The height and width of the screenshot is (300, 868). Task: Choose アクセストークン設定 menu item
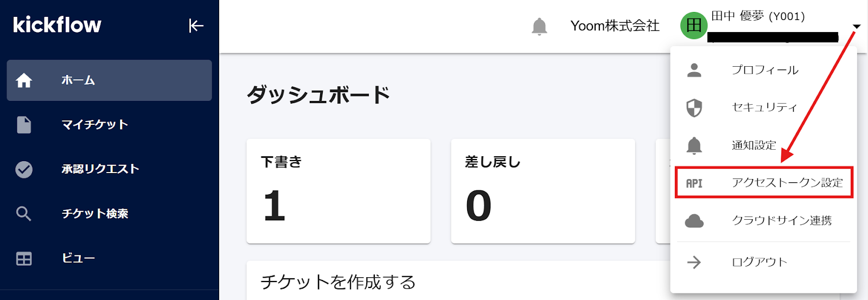point(787,183)
